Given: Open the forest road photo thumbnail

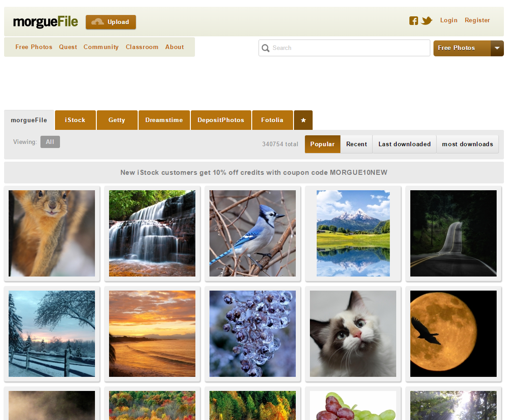Looking at the screenshot, I should (x=453, y=233).
